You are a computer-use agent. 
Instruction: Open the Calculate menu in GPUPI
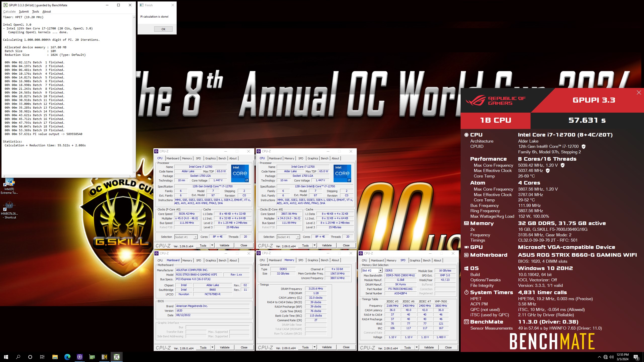click(9, 12)
